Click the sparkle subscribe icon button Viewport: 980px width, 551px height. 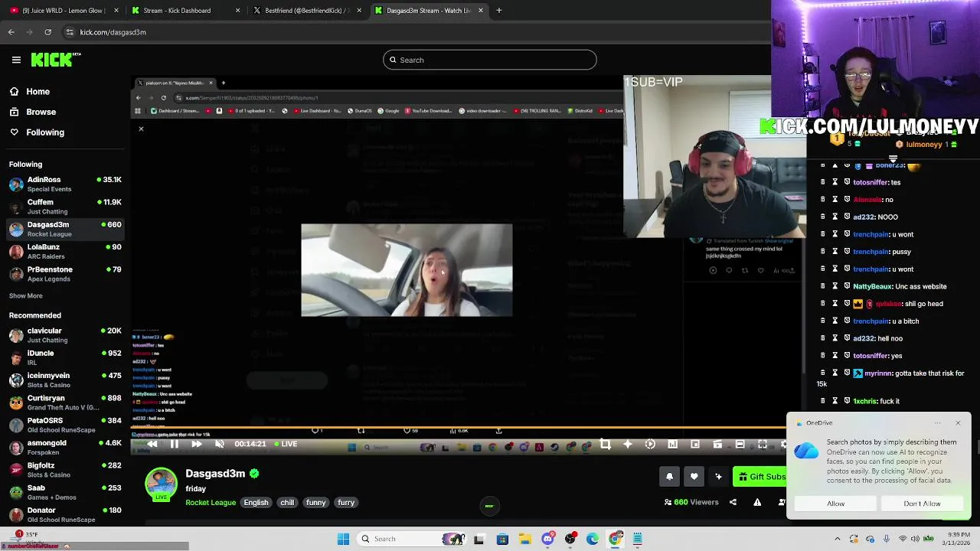(718, 477)
